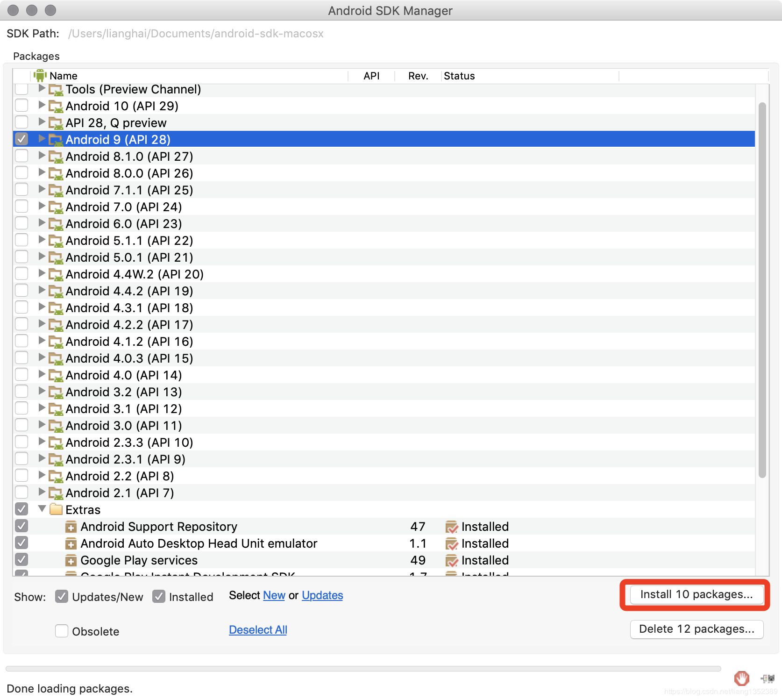Click the Updates selection link
Image resolution: width=782 pixels, height=700 pixels.
point(322,595)
